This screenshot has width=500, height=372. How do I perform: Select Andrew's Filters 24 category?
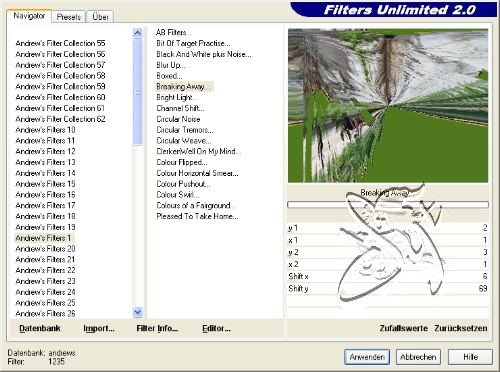tap(45, 292)
